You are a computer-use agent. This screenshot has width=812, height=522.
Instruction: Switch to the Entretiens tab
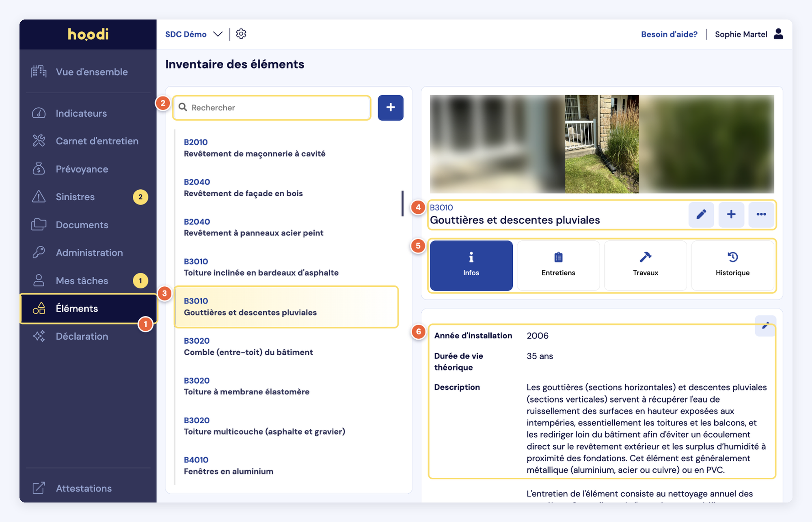[558, 265]
